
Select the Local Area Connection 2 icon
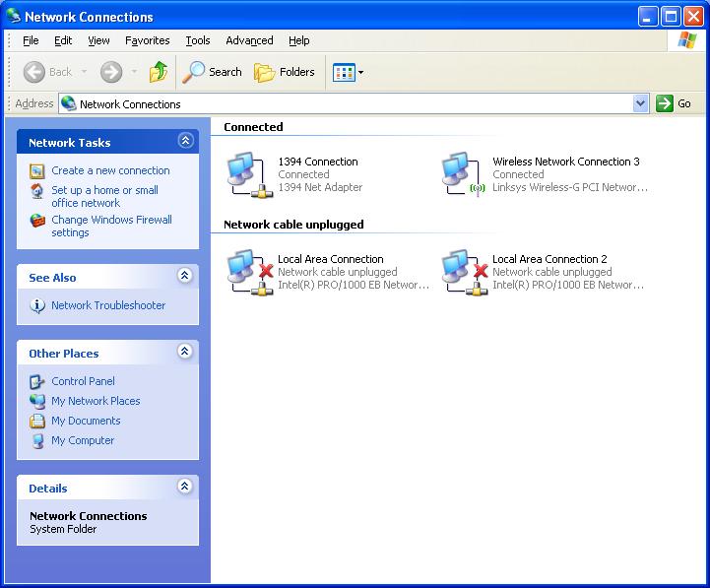[465, 273]
